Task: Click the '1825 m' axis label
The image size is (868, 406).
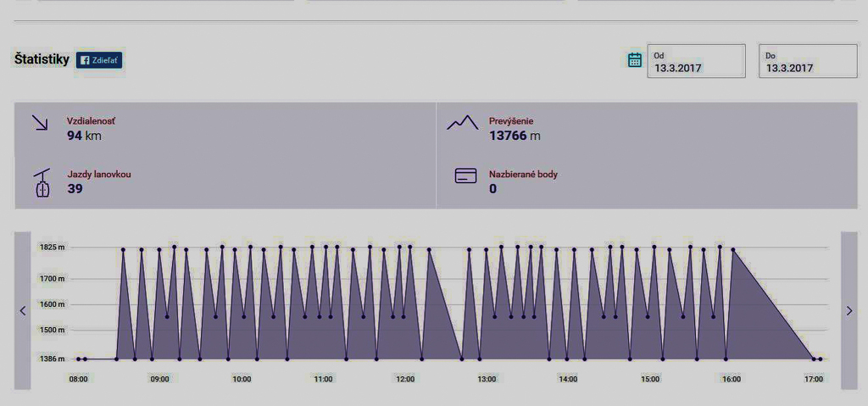Action: pyautogui.click(x=52, y=247)
